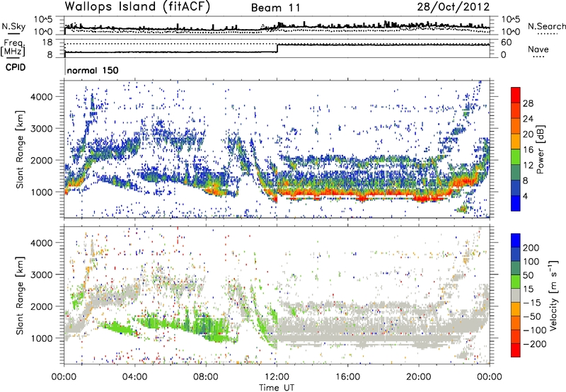Click the '12:00' time tick label
Image resolution: width=566 pixels, height=392 pixels.
tap(277, 377)
